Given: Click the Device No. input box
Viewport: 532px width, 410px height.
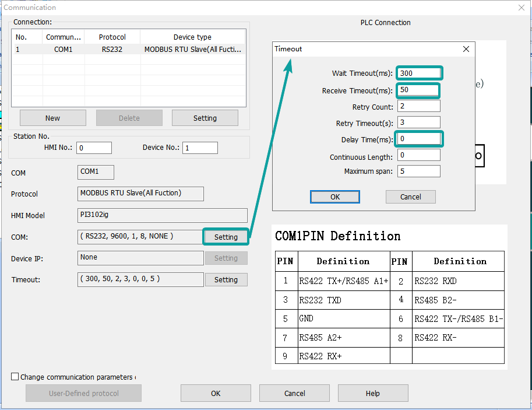Looking at the screenshot, I should coord(200,148).
